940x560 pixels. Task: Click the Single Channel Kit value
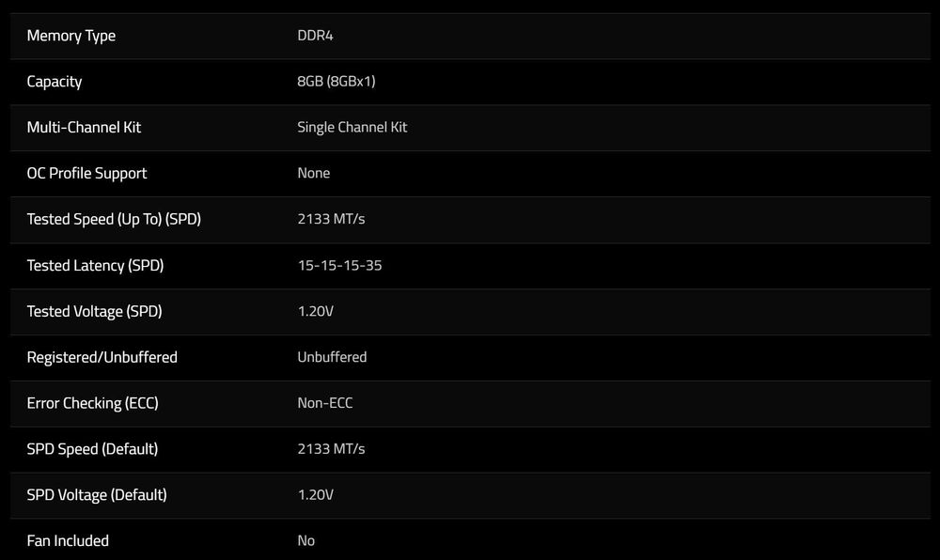click(x=352, y=127)
